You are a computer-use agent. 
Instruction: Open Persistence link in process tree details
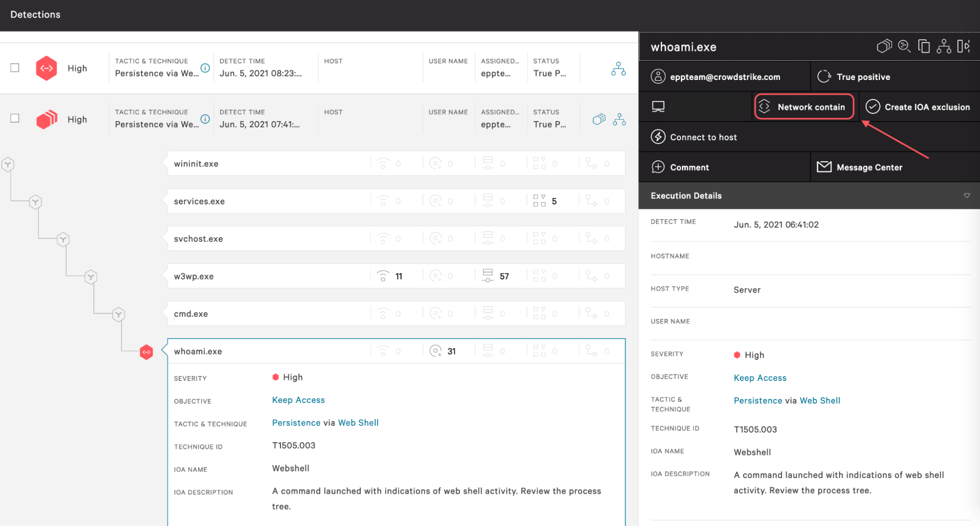tap(296, 423)
